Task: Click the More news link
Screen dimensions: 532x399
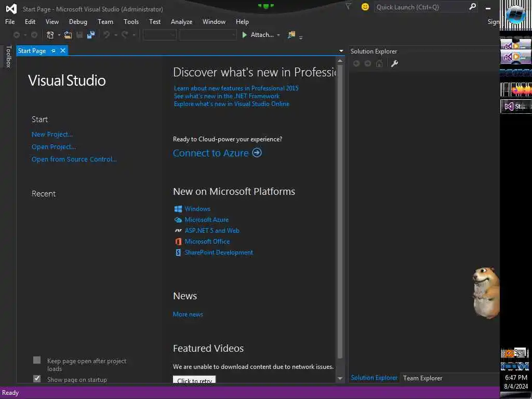Action: (x=188, y=314)
